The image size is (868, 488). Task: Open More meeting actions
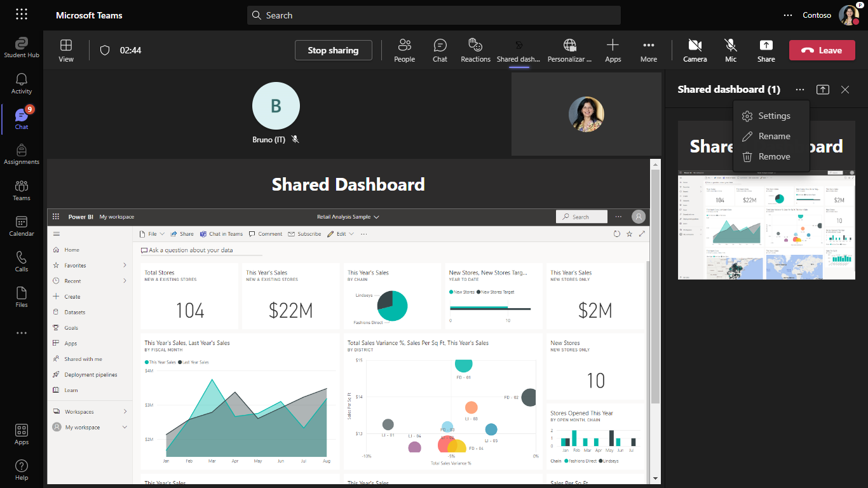pyautogui.click(x=649, y=50)
